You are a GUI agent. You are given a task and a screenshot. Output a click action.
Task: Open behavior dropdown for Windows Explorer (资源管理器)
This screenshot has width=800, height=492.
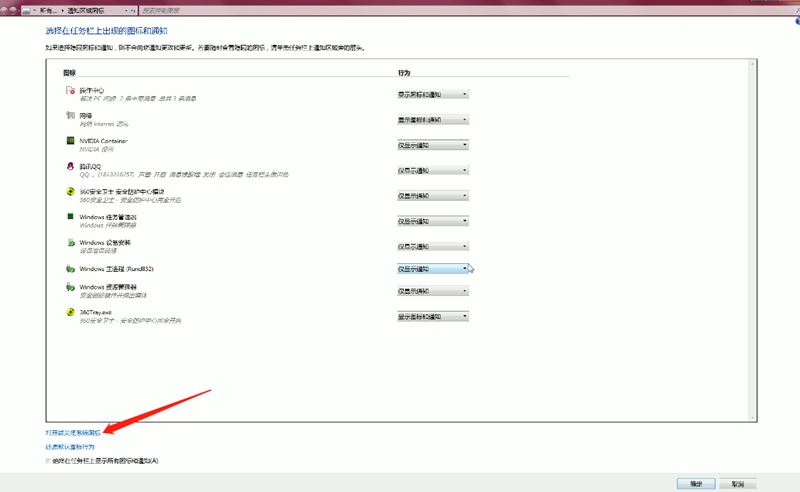click(x=432, y=292)
